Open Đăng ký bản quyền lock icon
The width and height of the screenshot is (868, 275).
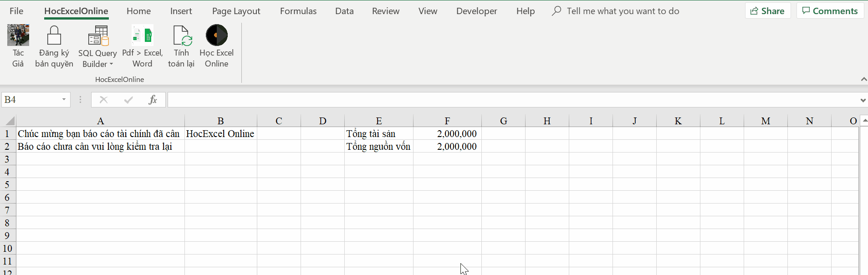(x=54, y=36)
